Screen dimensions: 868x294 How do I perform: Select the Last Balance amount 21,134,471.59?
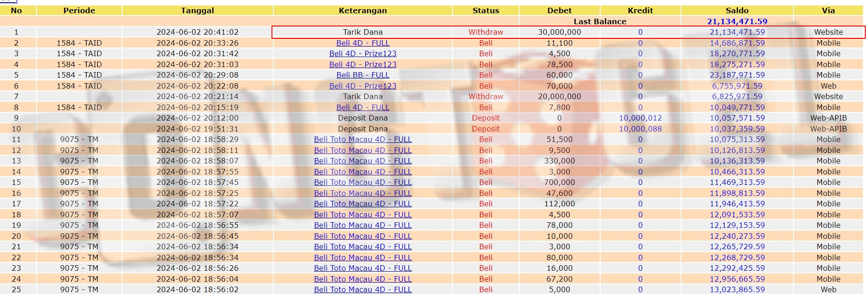pyautogui.click(x=737, y=21)
